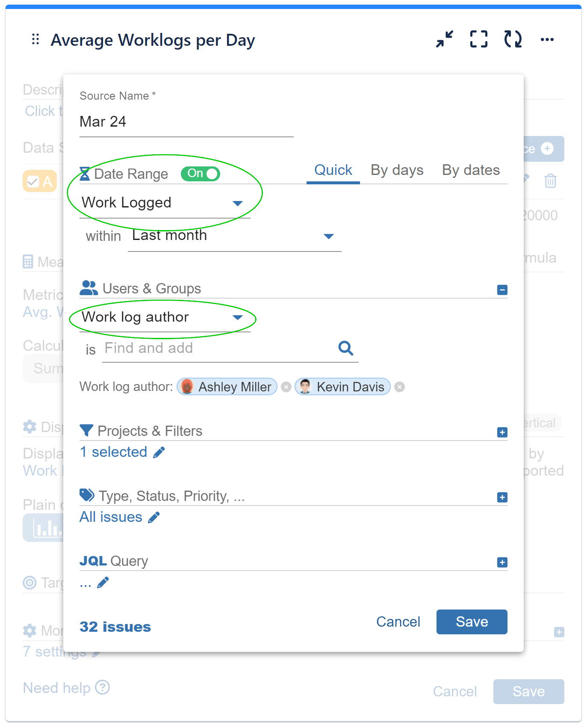The image size is (587, 728).
Task: Open the Last month period dropdown
Action: coord(328,236)
